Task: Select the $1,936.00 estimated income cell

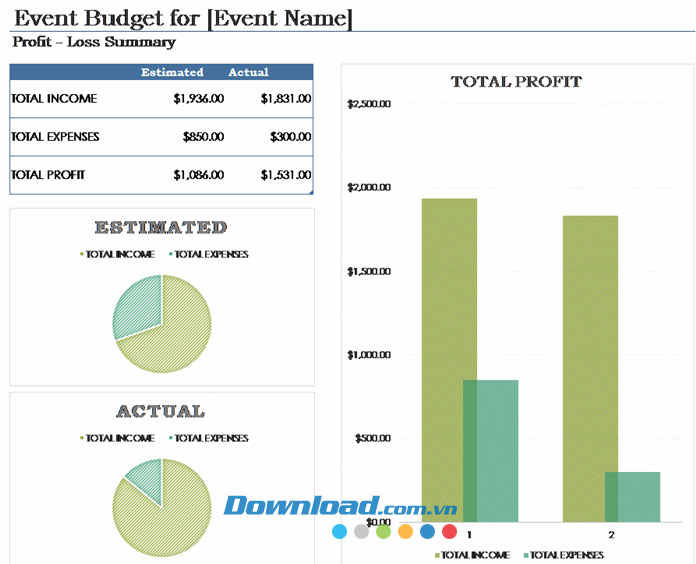Action: (199, 99)
